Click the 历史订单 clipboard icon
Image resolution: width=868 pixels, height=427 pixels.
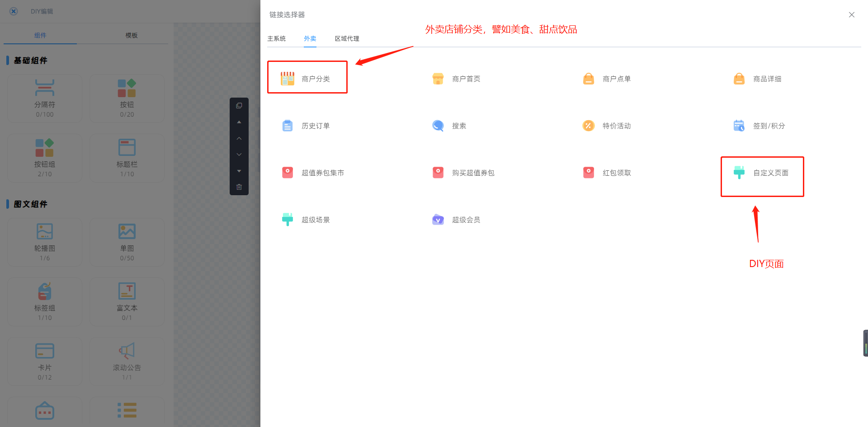point(288,126)
